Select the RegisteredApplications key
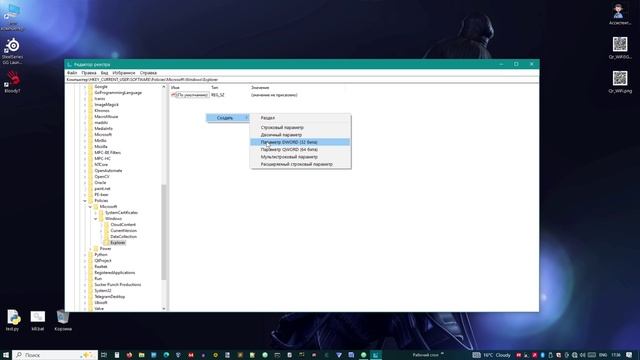 [114, 273]
